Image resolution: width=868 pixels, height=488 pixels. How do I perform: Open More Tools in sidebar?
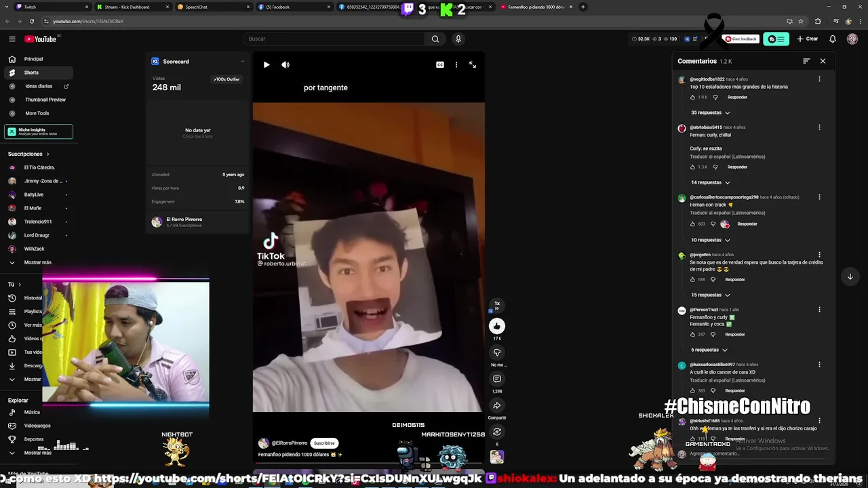point(37,113)
